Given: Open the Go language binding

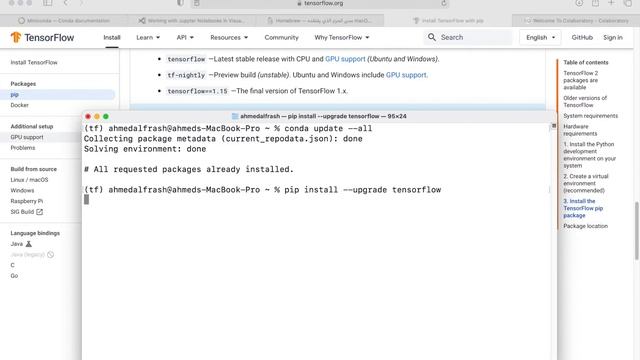Looking at the screenshot, I should pyautogui.click(x=14, y=276).
